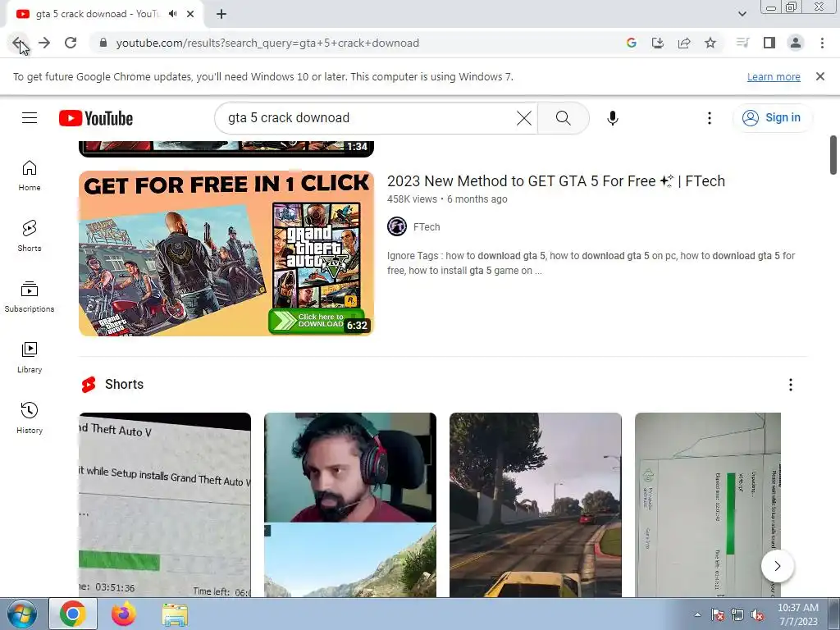
Task: Go to Home in sidebar
Action: click(x=30, y=176)
